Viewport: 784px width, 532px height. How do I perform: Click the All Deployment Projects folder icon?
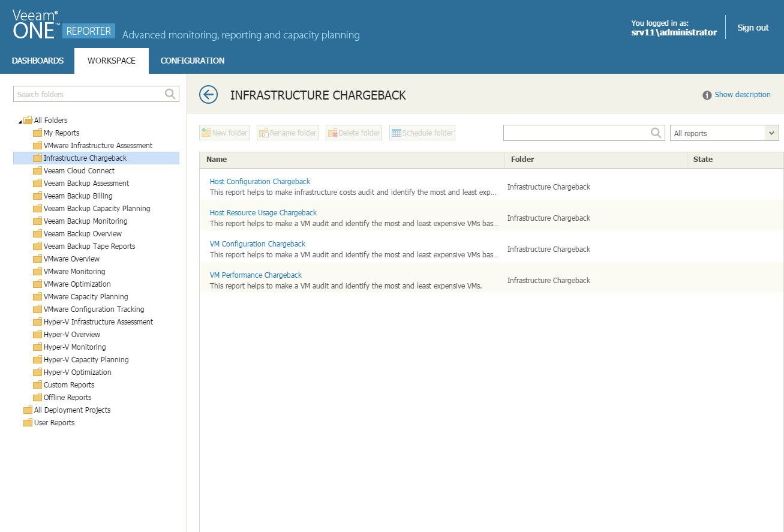tap(28, 410)
